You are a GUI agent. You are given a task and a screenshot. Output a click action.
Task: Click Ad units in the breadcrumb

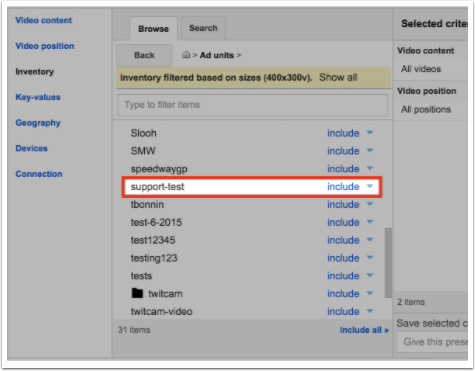[217, 55]
